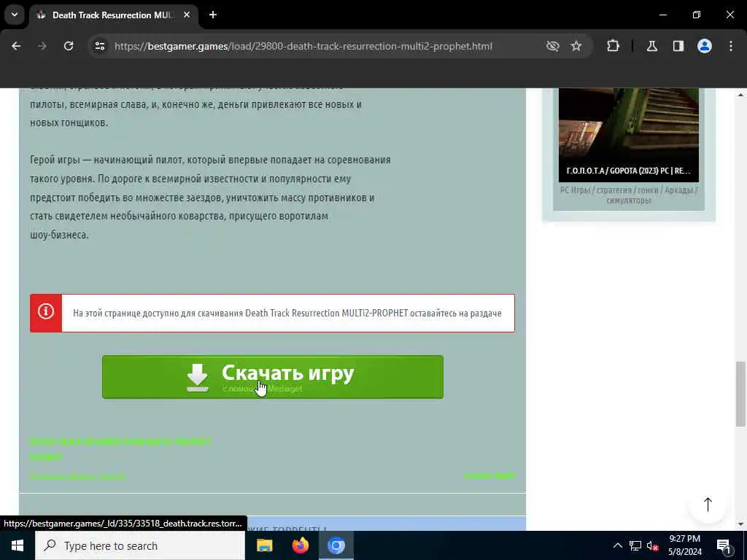This screenshot has width=747, height=560.
Task: Launch Firefox from the taskbar
Action: (x=300, y=545)
